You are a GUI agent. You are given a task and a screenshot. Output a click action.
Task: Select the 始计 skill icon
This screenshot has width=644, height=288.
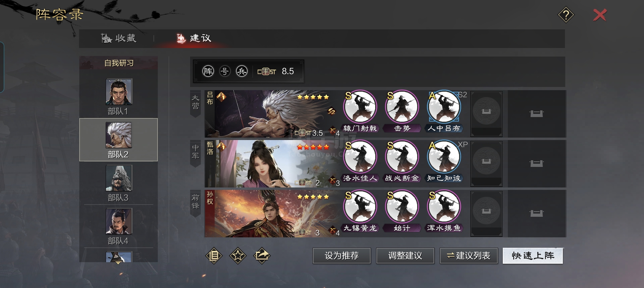[x=402, y=207]
